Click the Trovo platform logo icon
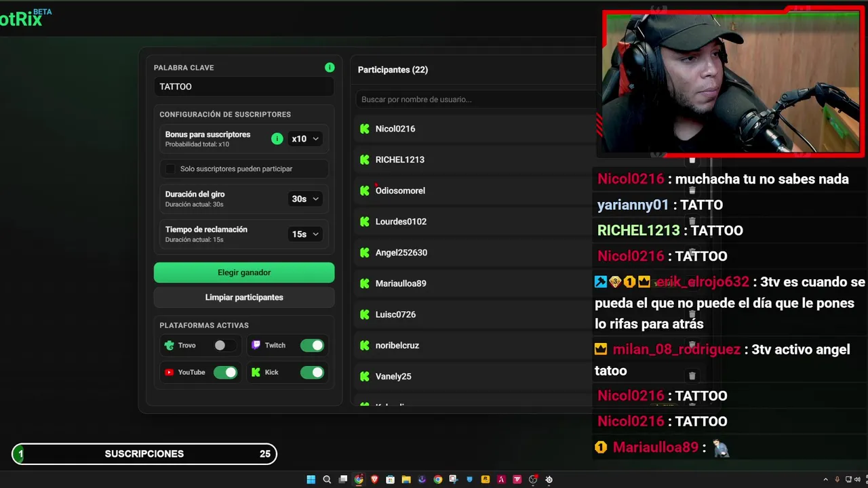The width and height of the screenshot is (868, 488). pos(170,345)
